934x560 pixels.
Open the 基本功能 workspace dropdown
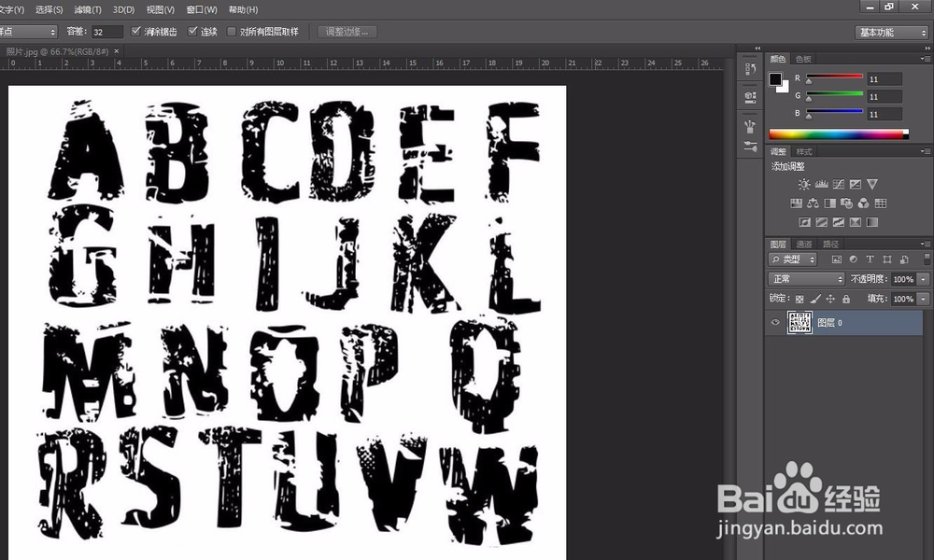892,32
